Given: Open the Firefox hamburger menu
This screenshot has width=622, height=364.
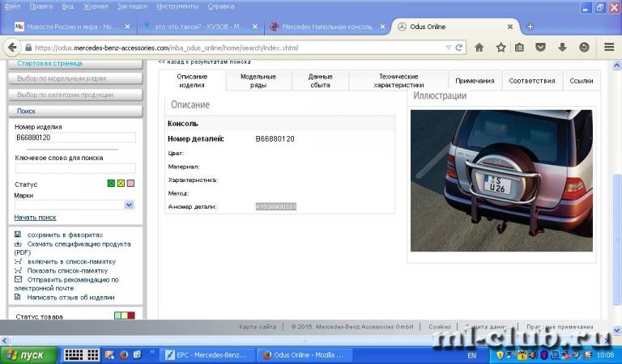Looking at the screenshot, I should (609, 47).
